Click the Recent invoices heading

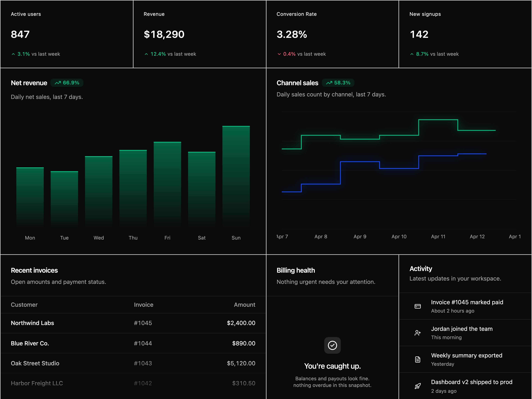coord(34,270)
